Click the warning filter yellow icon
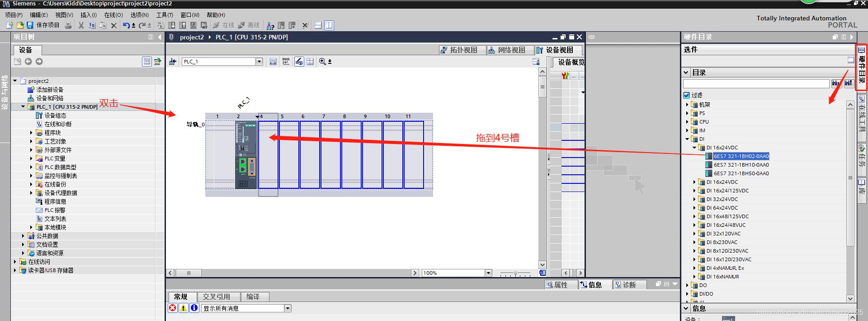The width and height of the screenshot is (868, 321). [184, 308]
